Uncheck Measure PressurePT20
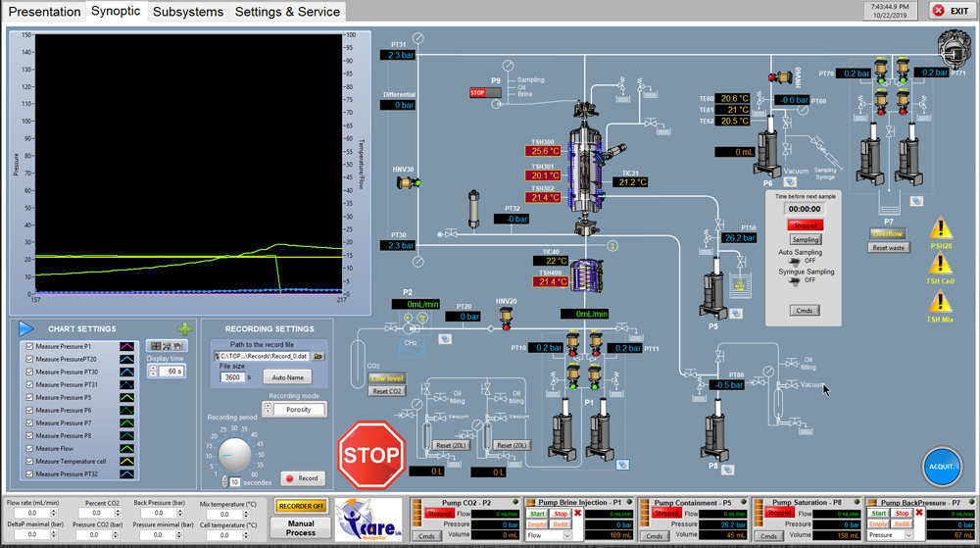 29,360
